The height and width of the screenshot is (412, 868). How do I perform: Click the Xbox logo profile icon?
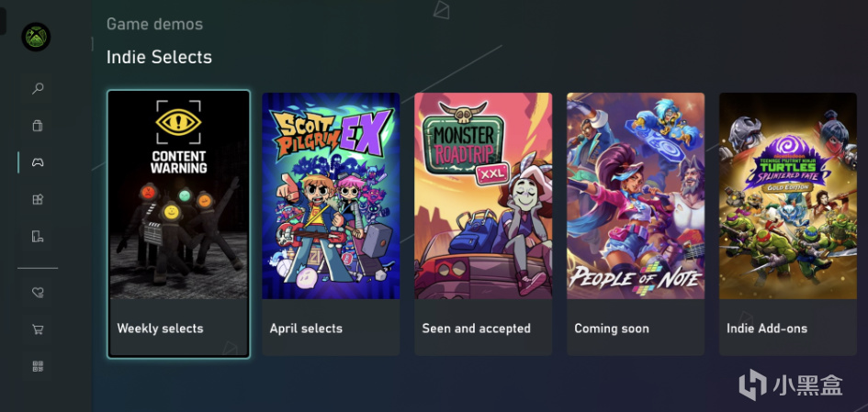[x=36, y=37]
